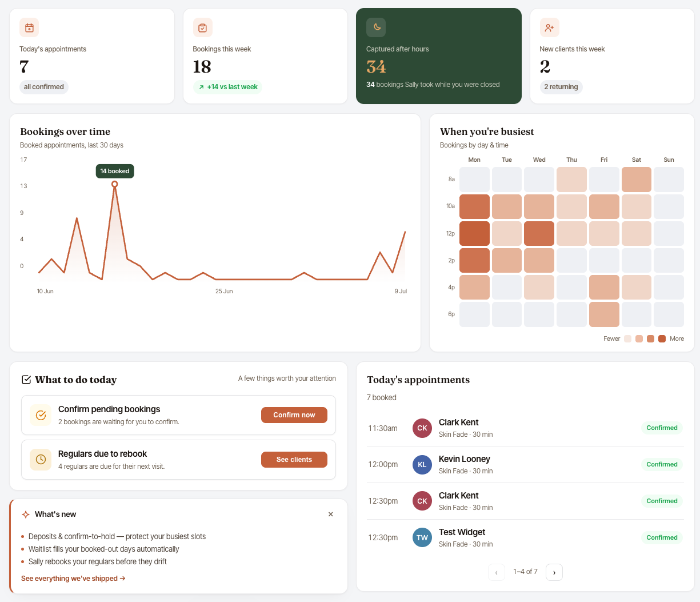The image size is (700, 602).
Task: Click the 14 booked chart tooltip
Action: coord(115,171)
